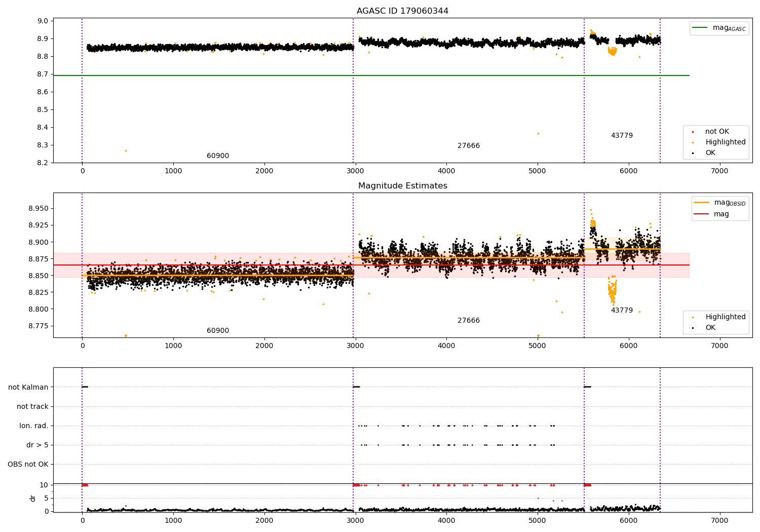Select y-axis tick 8.2 on top plot
The image size is (760, 532).
44,163
